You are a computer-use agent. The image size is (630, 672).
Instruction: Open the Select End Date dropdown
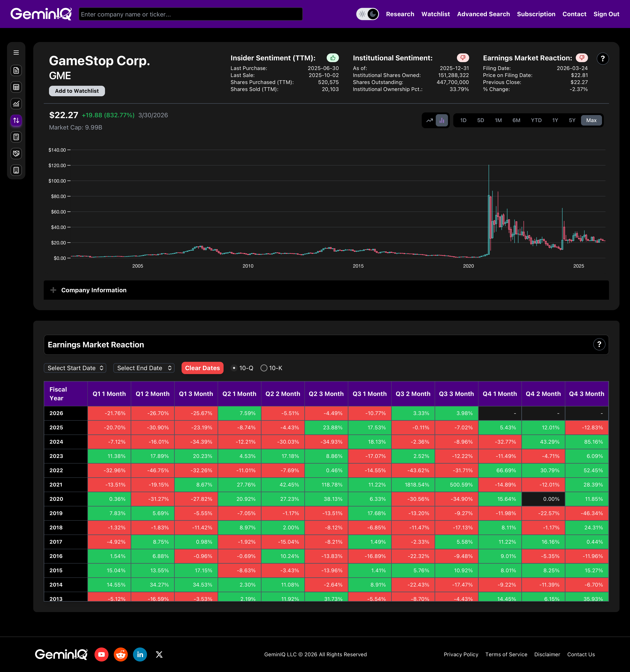(x=144, y=368)
